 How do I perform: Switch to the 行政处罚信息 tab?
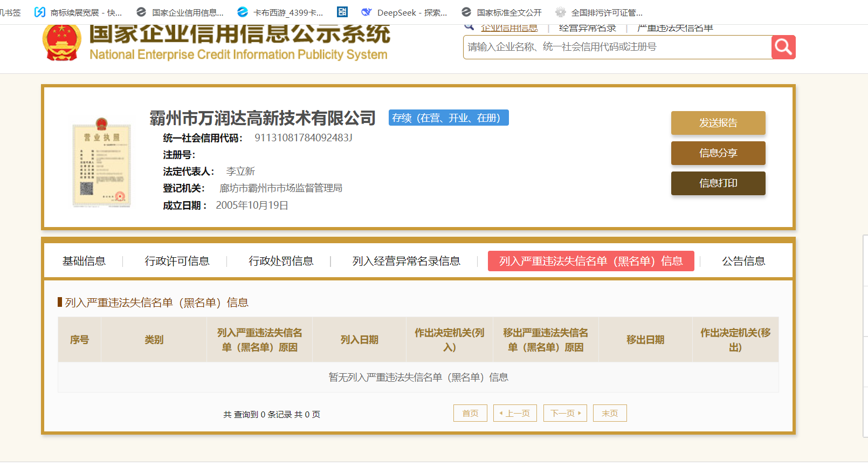281,261
